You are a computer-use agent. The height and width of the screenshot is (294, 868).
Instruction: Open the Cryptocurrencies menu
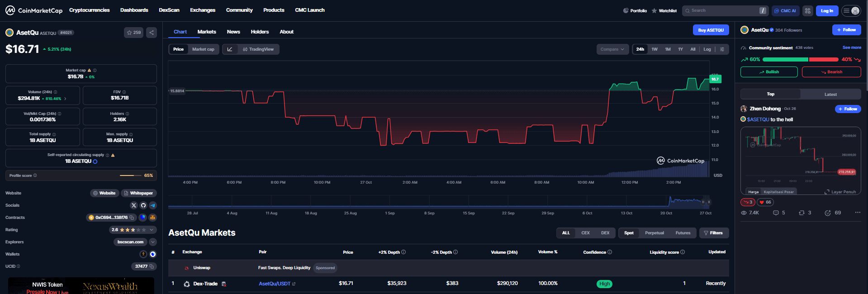89,10
